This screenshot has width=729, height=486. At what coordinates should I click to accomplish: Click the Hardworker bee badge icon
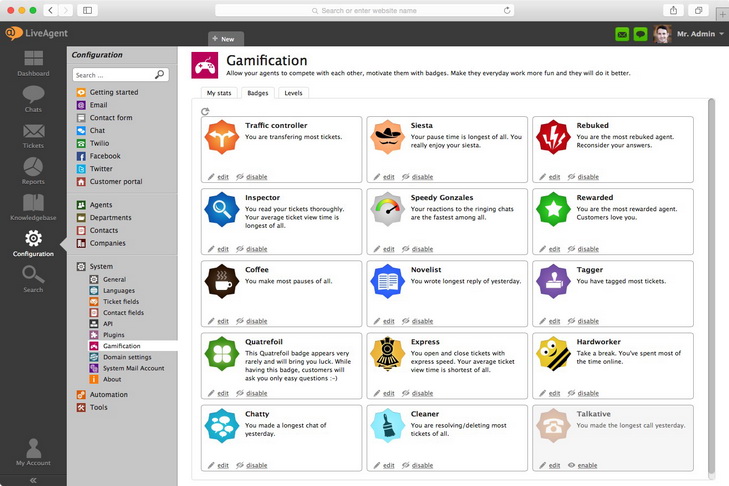(553, 353)
